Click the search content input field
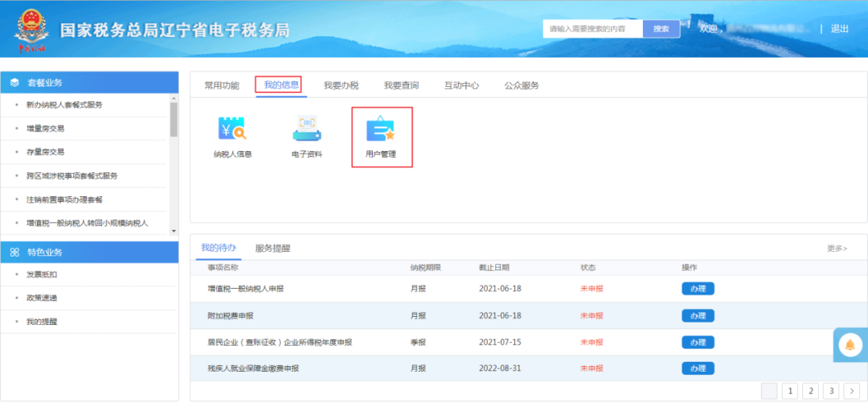The image size is (868, 403). pos(592,29)
